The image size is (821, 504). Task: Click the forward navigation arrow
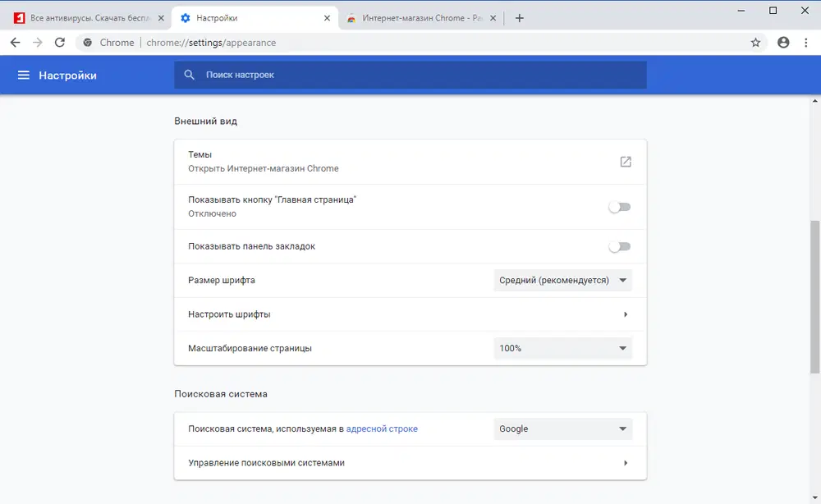pos(37,43)
